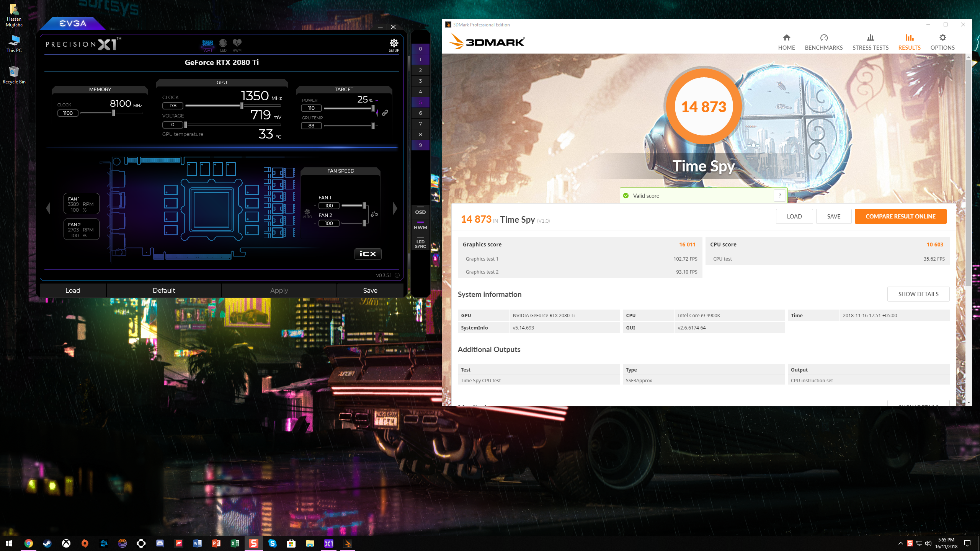Open the HWM heart monitor icon
This screenshot has height=551, width=980.
(237, 45)
